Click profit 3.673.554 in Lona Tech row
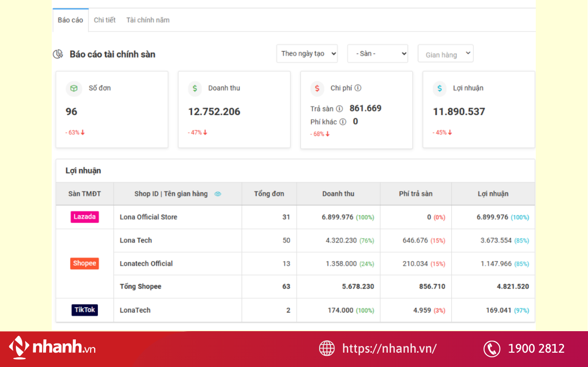The width and height of the screenshot is (588, 367). pyautogui.click(x=496, y=240)
